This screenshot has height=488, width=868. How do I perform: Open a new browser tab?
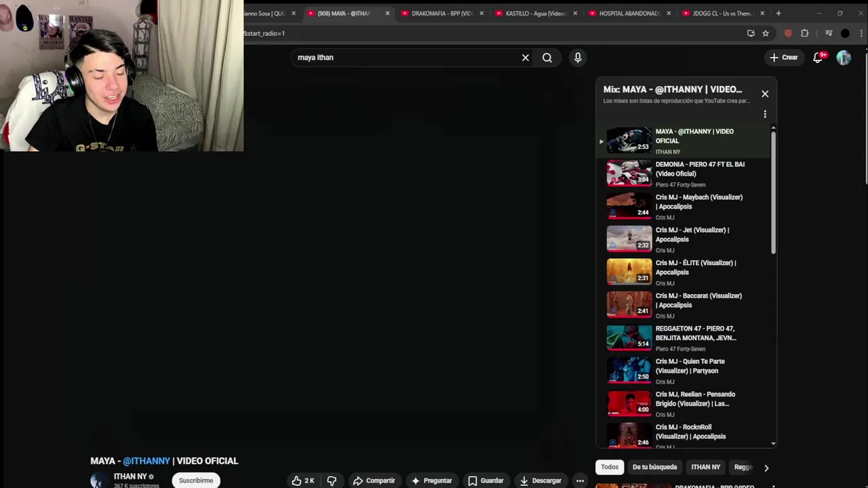tap(778, 13)
